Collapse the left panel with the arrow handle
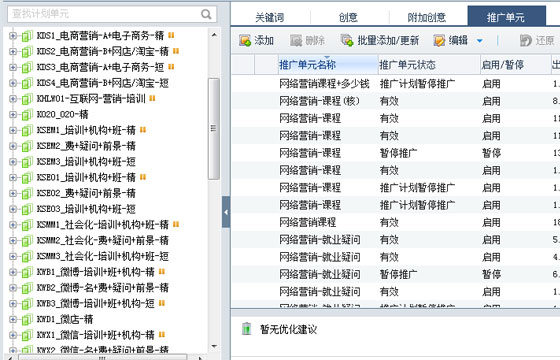 click(x=226, y=212)
